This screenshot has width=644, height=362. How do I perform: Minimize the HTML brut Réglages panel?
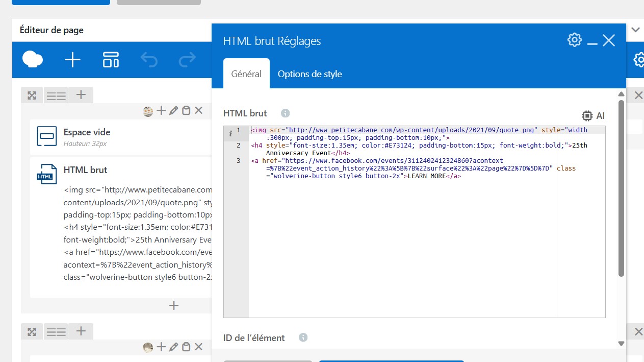pos(592,41)
